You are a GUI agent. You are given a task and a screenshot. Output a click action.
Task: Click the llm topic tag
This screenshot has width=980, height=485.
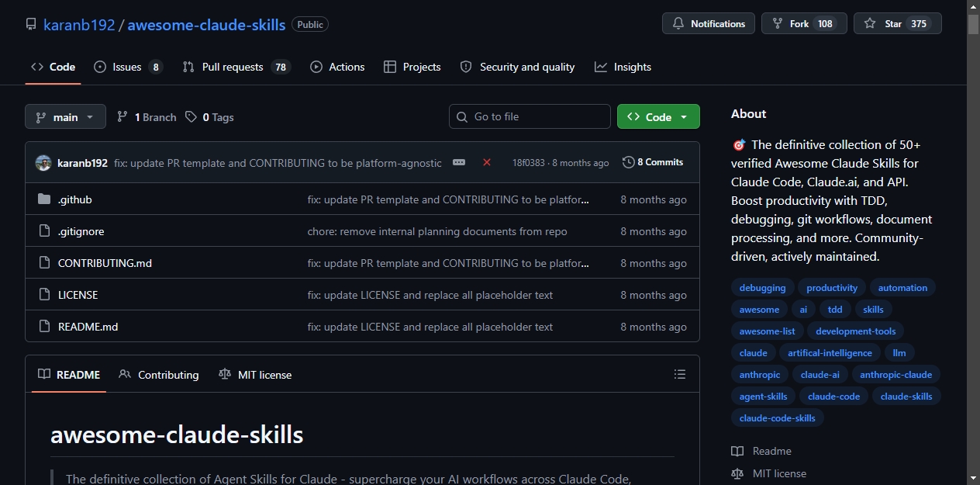899,353
